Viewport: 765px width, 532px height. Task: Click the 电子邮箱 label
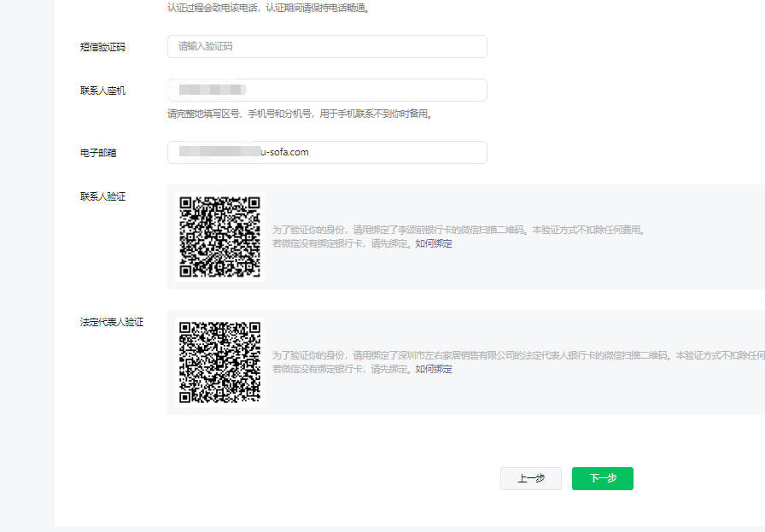point(98,153)
